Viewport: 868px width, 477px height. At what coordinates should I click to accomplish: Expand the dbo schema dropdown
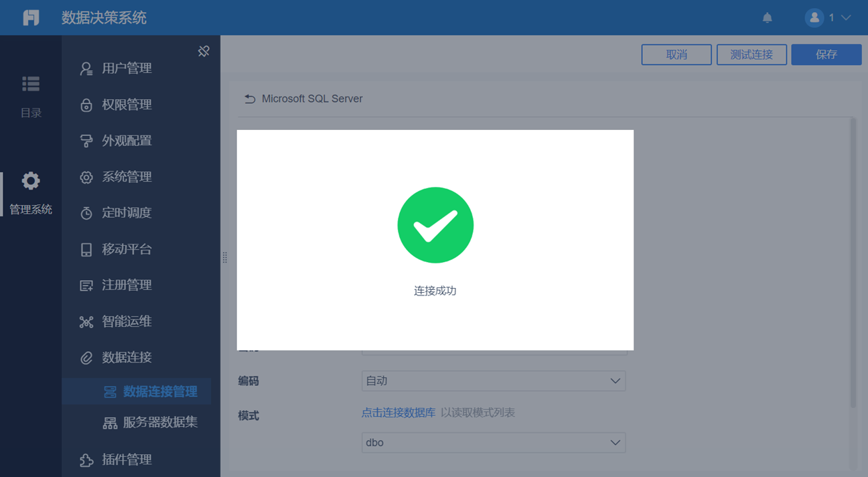(x=494, y=443)
